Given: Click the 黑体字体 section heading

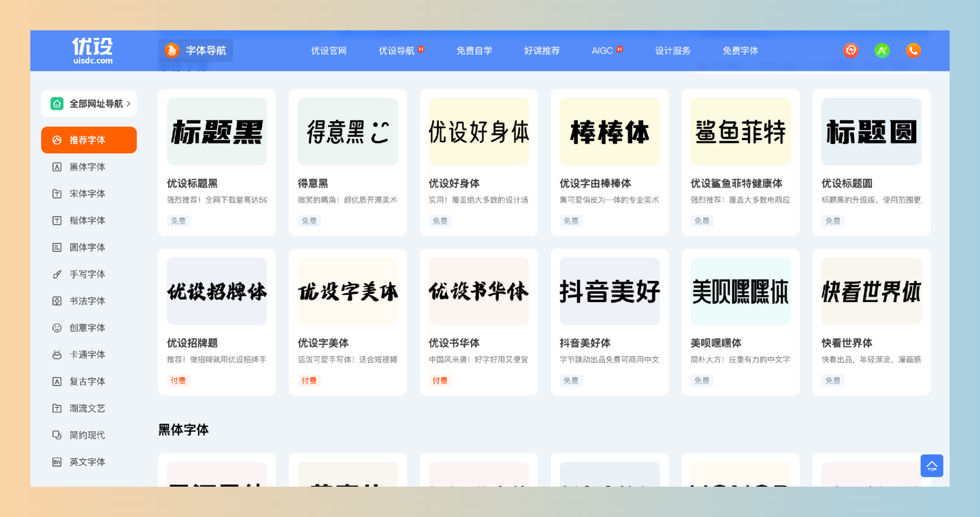Looking at the screenshot, I should 184,430.
